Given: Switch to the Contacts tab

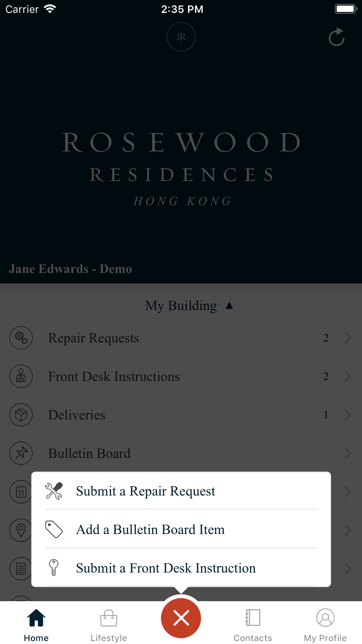Looking at the screenshot, I should click(x=253, y=626).
